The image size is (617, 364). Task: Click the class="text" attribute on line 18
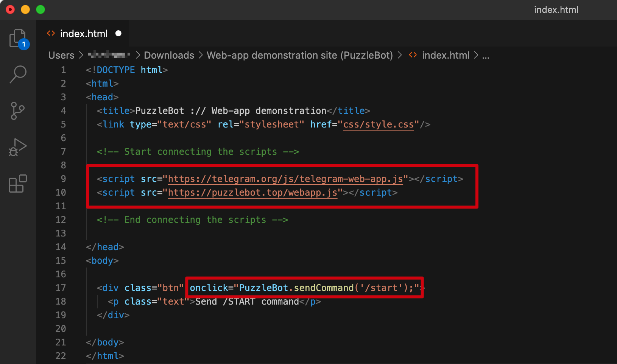tap(157, 302)
